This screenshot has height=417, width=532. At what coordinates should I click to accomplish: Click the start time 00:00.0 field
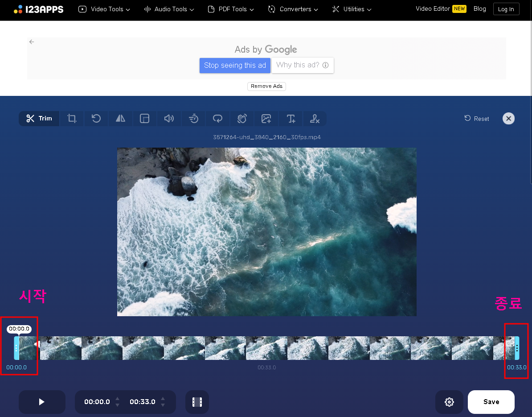click(97, 402)
